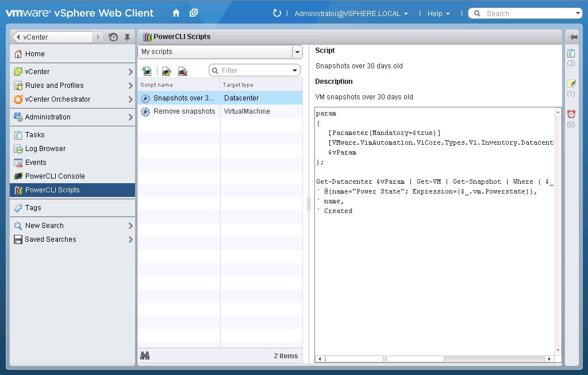Click the Tags icon in navigator
Viewport: 588px width, 375px height.
pyautogui.click(x=18, y=208)
